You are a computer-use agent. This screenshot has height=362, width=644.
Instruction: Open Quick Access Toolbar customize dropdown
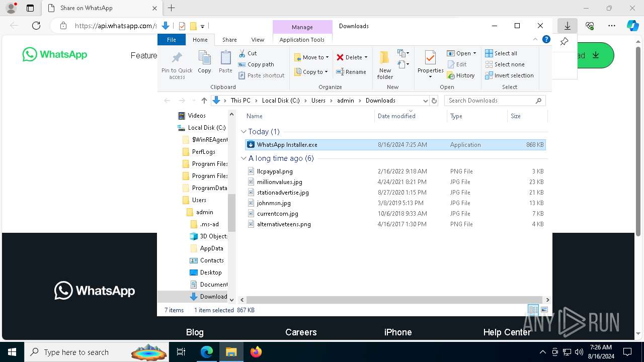click(x=202, y=26)
